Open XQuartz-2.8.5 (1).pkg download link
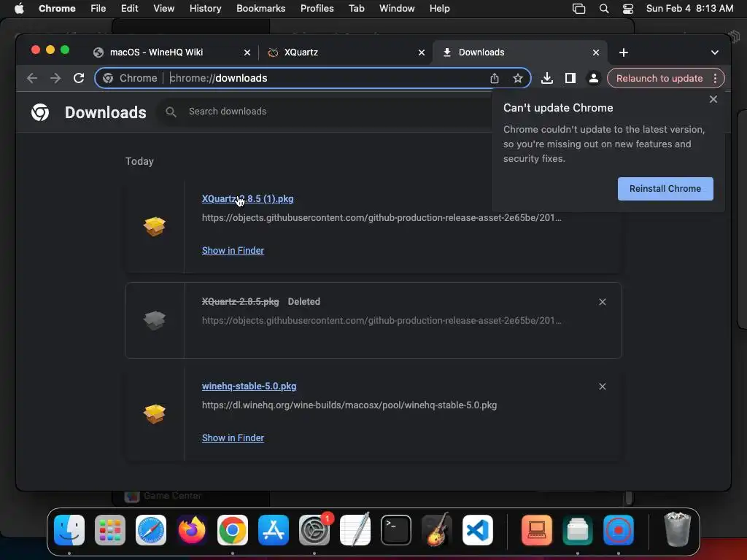The height and width of the screenshot is (560, 747). (x=247, y=198)
